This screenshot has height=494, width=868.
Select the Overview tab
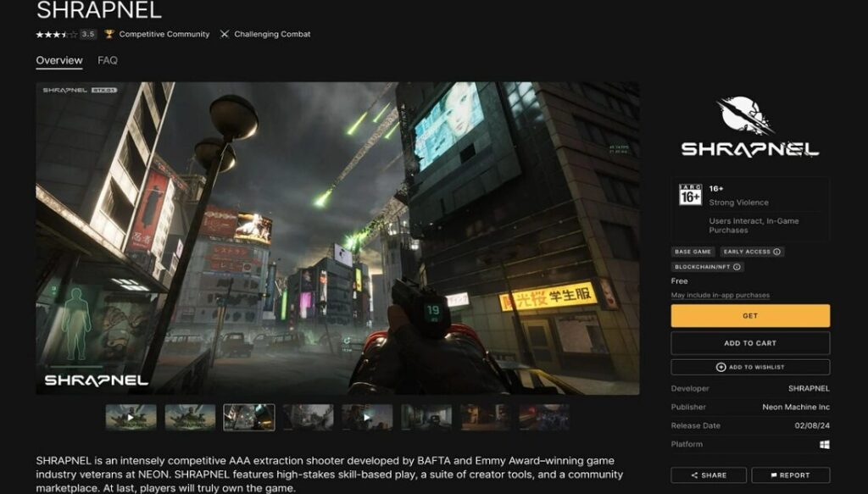point(58,60)
